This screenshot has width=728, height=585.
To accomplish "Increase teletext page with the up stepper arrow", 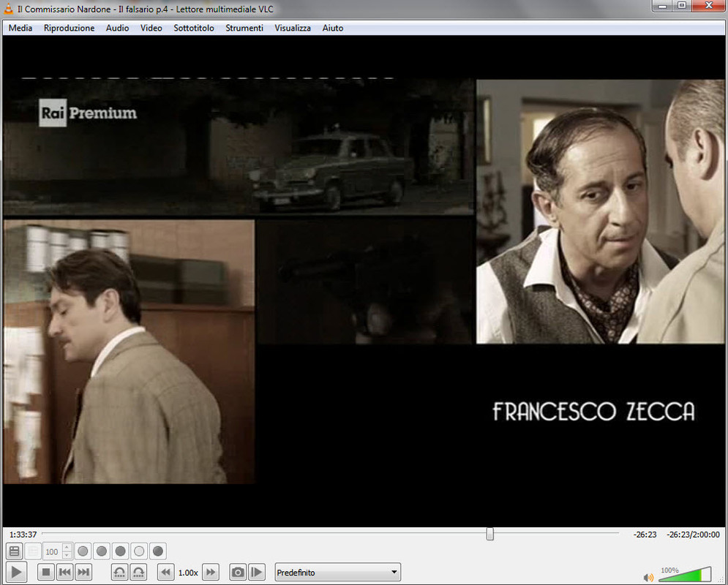I will click(x=67, y=548).
